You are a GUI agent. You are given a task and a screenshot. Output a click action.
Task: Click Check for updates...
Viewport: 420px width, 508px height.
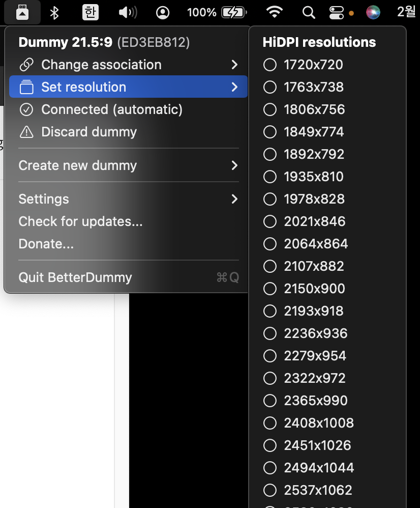click(x=129, y=221)
